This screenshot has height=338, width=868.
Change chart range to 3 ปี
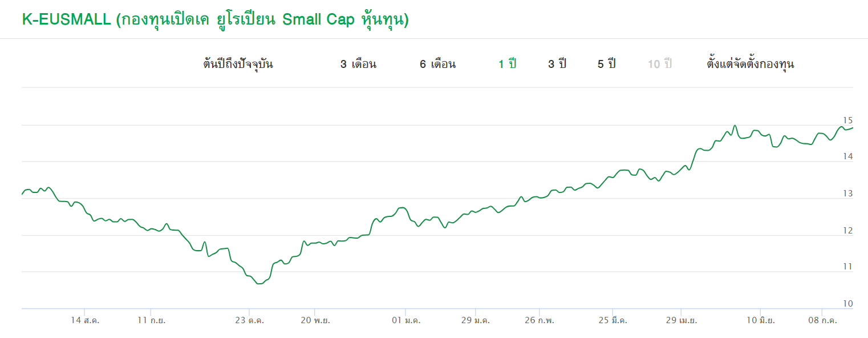pos(557,64)
